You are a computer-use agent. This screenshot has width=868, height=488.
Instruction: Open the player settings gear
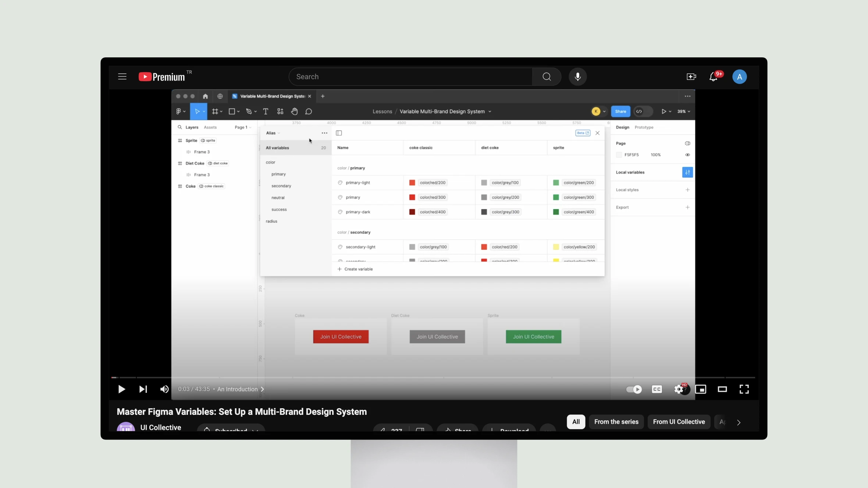click(x=679, y=389)
